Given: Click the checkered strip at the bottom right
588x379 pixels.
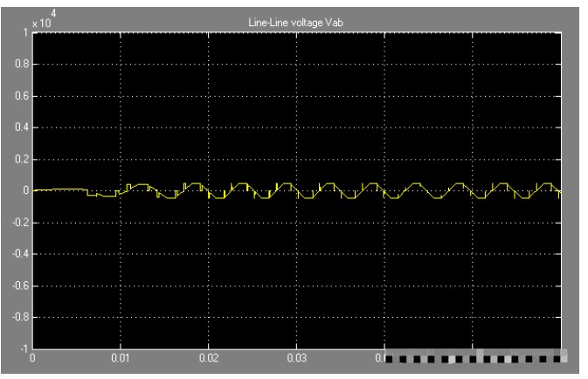Looking at the screenshot, I should (476, 356).
